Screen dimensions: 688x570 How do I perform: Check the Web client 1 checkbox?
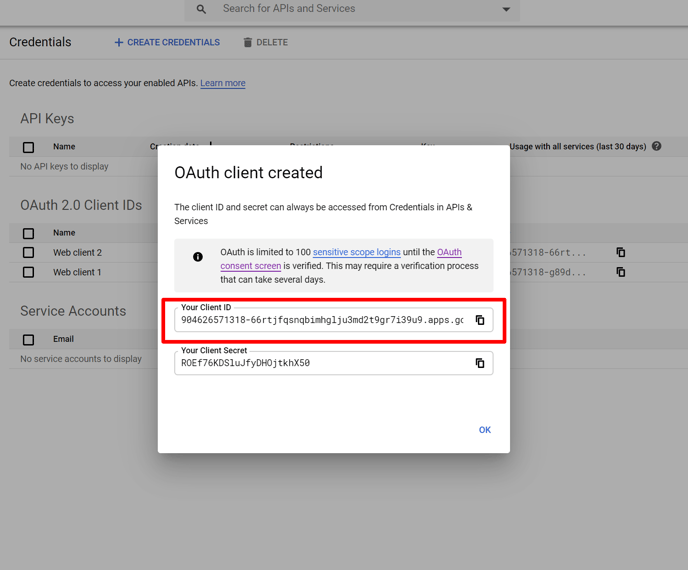click(29, 272)
